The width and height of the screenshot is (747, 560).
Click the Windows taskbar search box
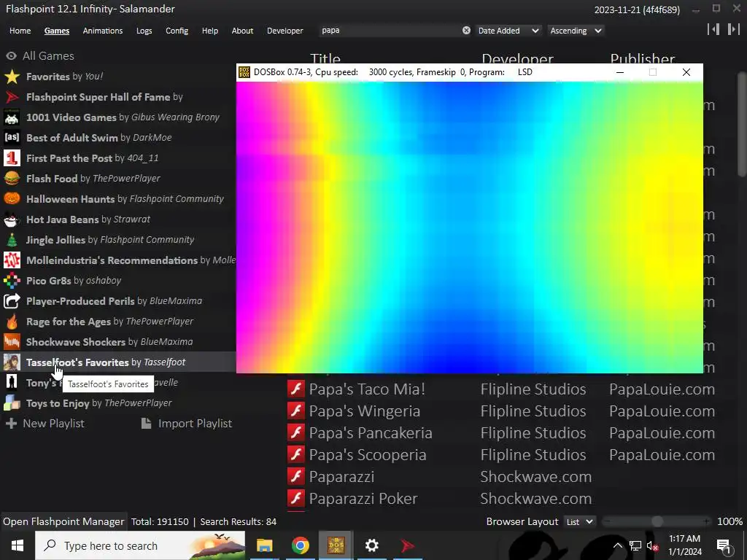point(141,545)
